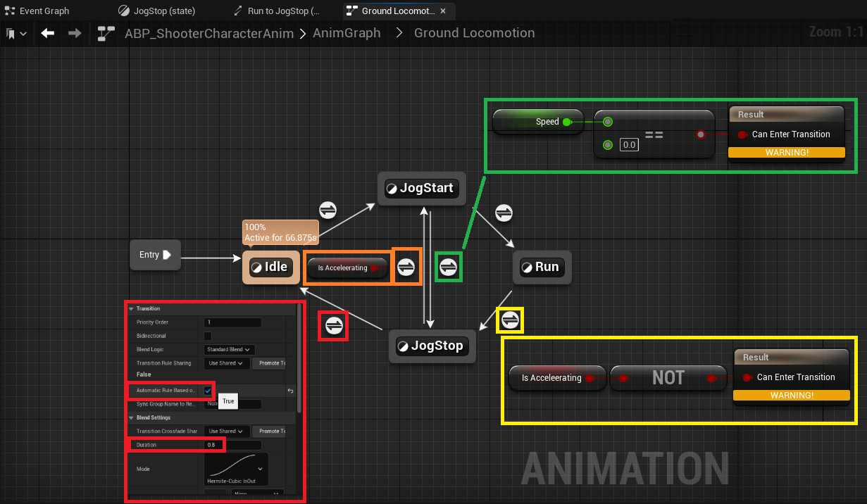Click the red output pin of == node
Image resolution: width=867 pixels, height=504 pixels.
pos(700,134)
